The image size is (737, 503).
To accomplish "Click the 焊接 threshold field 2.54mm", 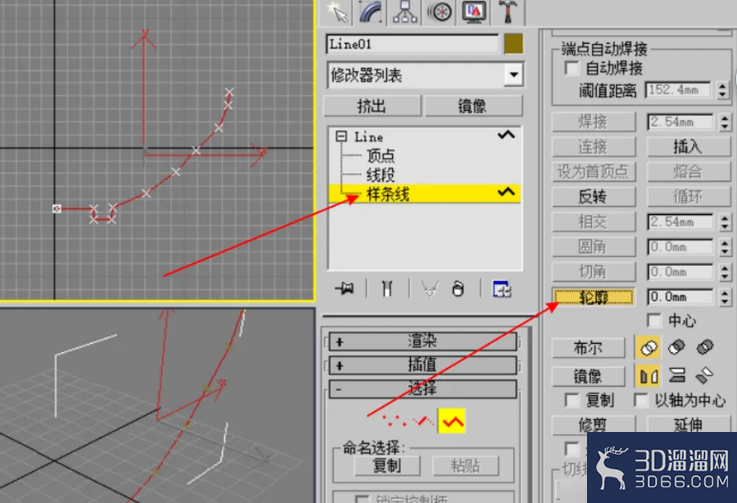I will 681,122.
